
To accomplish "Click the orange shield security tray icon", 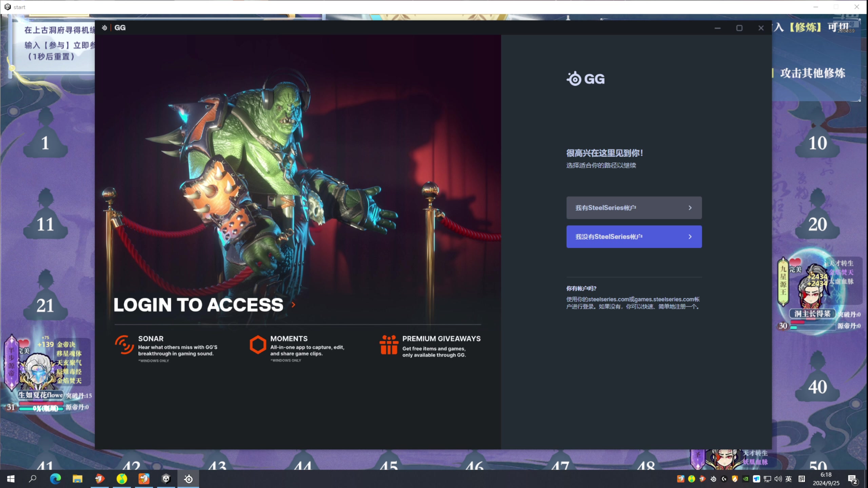I will point(735,479).
